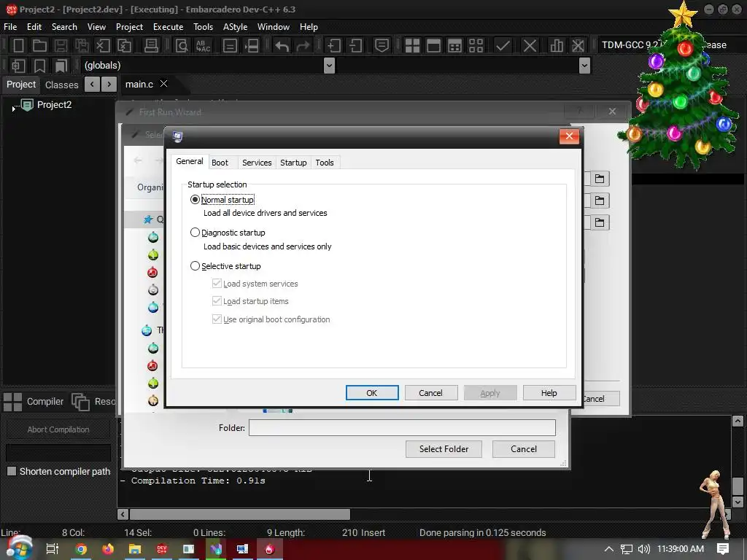Open the Compiler bottom panel tab
This screenshot has width=747, height=560.
pos(34,402)
